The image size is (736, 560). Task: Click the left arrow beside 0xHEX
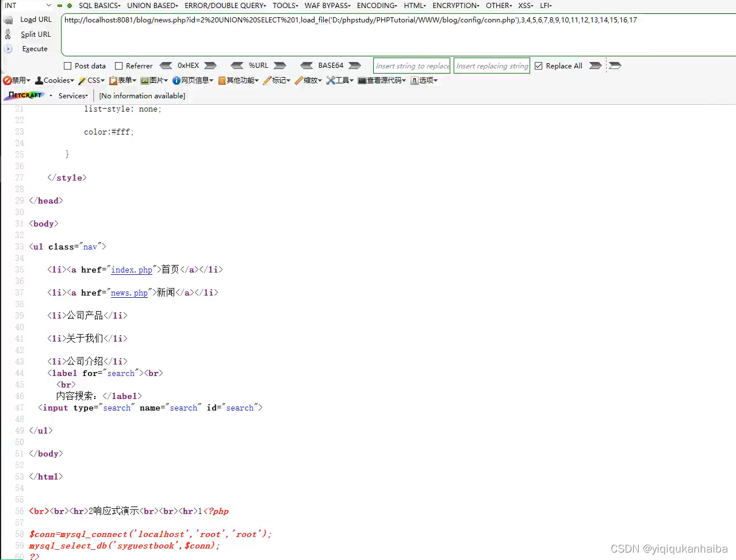point(166,66)
